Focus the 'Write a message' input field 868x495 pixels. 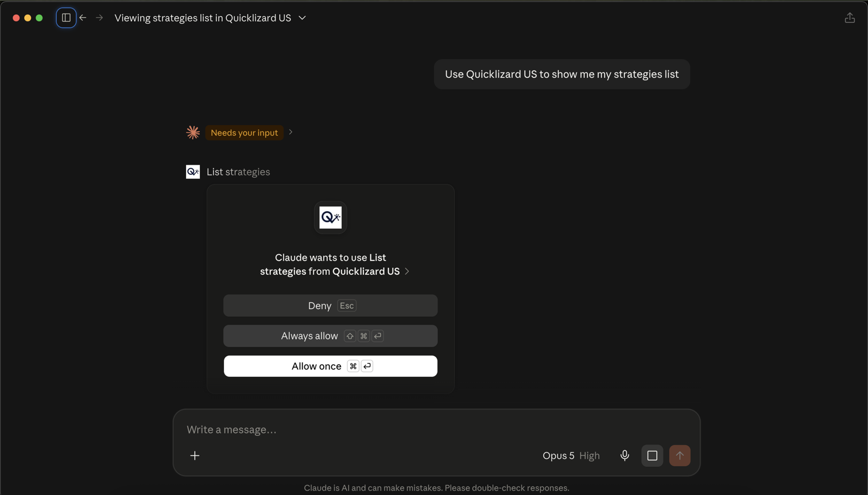(436, 430)
